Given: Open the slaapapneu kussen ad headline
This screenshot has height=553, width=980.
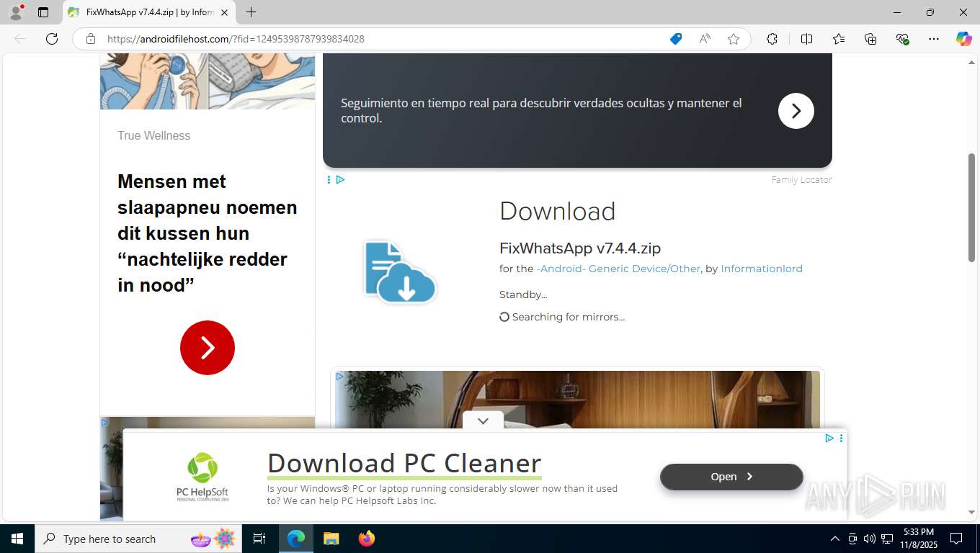Looking at the screenshot, I should click(208, 233).
